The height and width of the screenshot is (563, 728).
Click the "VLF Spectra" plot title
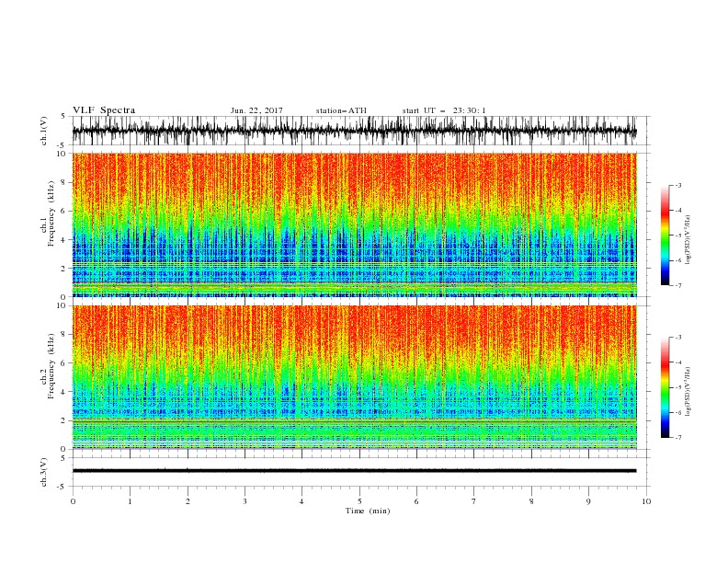click(104, 110)
